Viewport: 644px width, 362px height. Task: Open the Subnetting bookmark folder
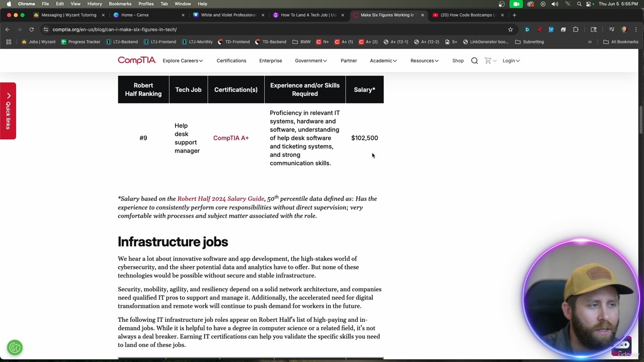529,42
